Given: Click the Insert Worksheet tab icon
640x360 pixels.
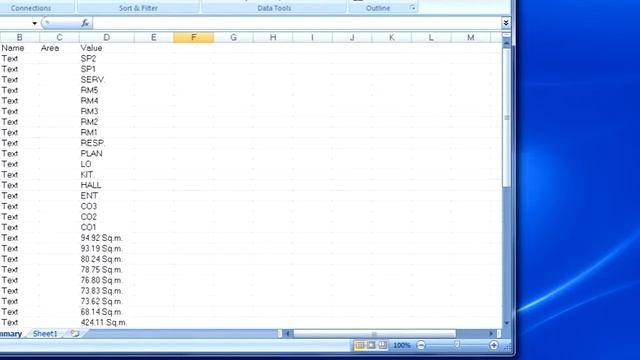Looking at the screenshot, I should [x=75, y=333].
